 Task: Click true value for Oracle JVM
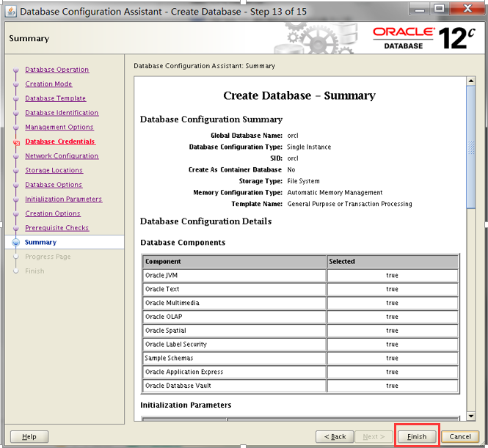pos(392,276)
